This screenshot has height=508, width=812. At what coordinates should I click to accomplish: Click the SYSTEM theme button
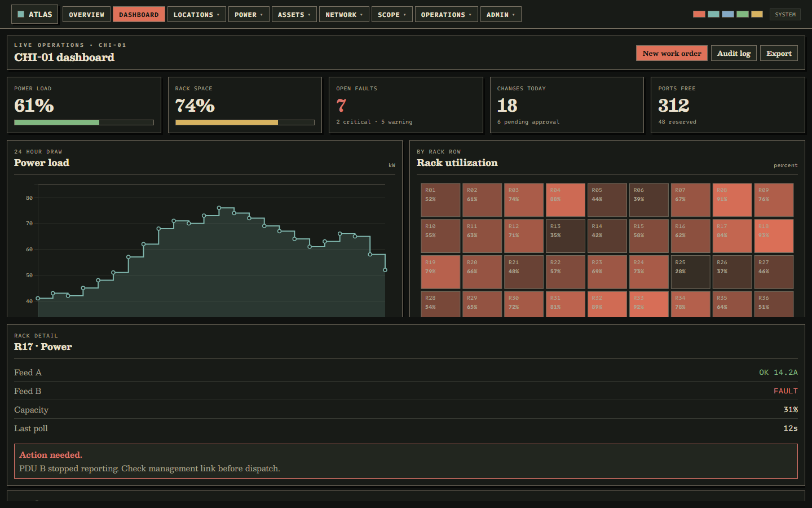785,14
